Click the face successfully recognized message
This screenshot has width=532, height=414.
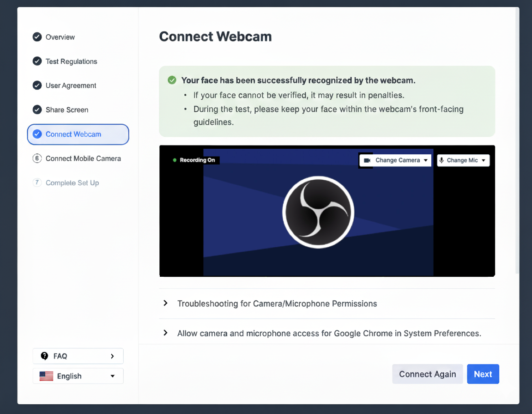pyautogui.click(x=298, y=80)
